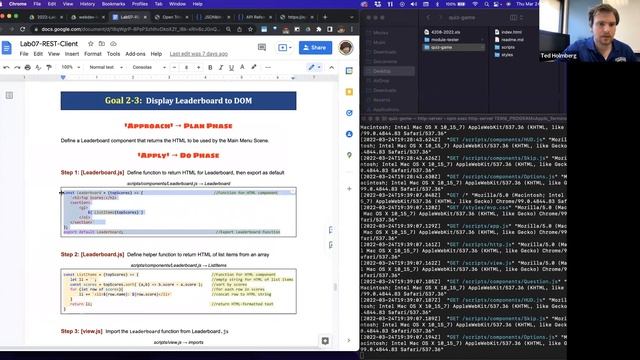Open the Docs File menu
The height and width of the screenshot is (360, 640).
24,54
